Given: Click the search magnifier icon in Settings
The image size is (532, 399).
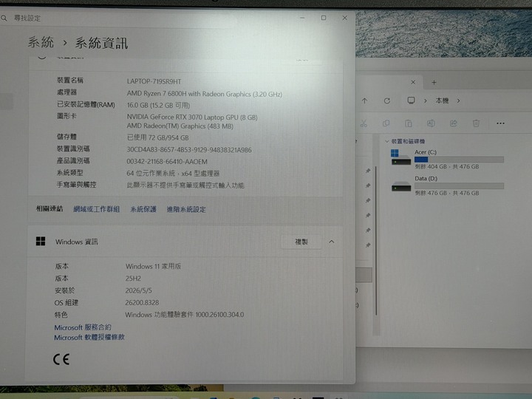Looking at the screenshot, I should pyautogui.click(x=4, y=18).
